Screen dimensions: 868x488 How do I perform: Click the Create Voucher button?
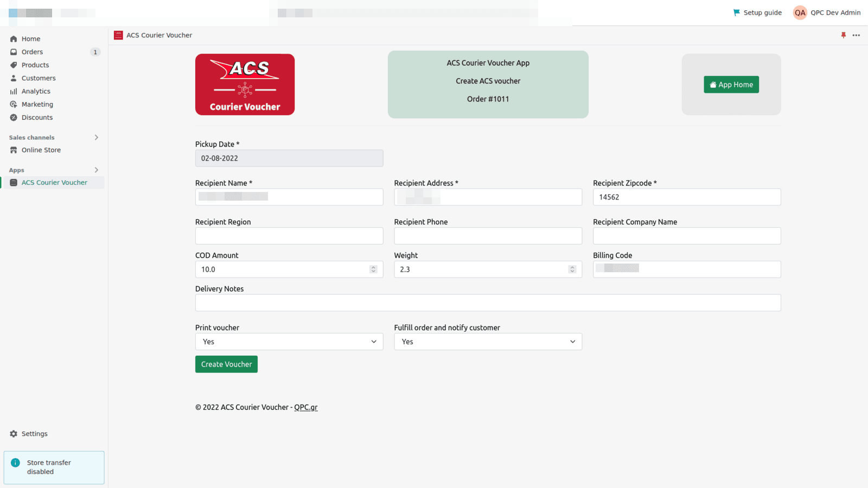226,364
